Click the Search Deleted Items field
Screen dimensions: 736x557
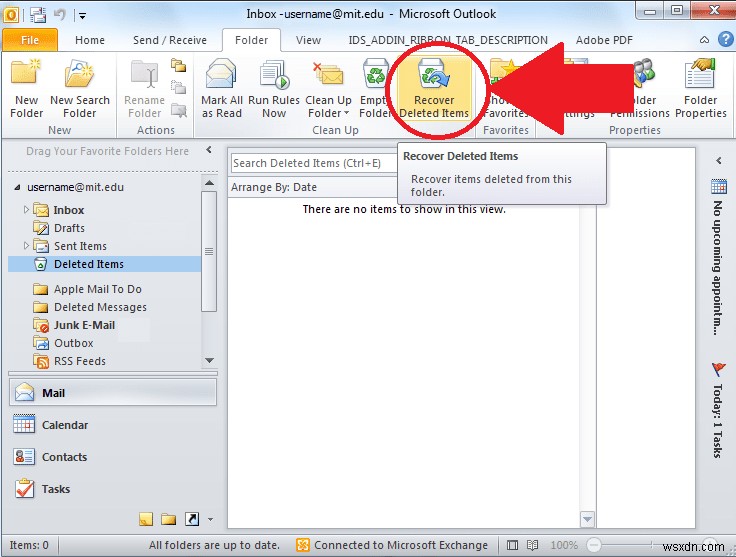(314, 163)
